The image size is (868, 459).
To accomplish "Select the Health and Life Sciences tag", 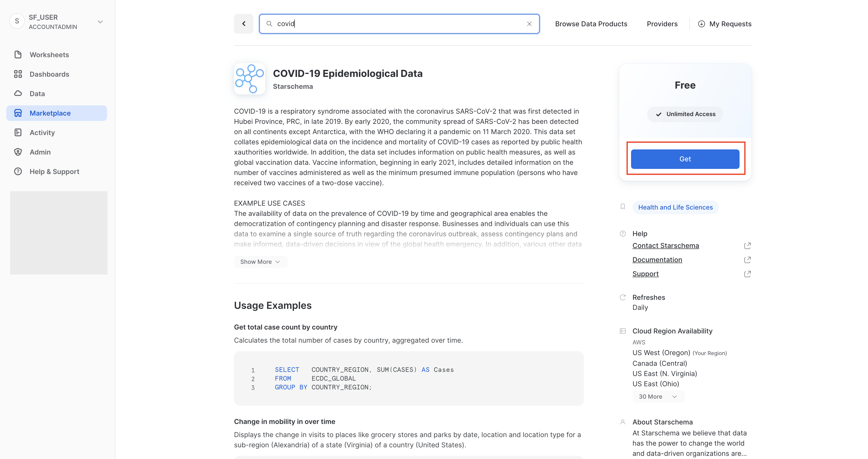I will coord(675,207).
